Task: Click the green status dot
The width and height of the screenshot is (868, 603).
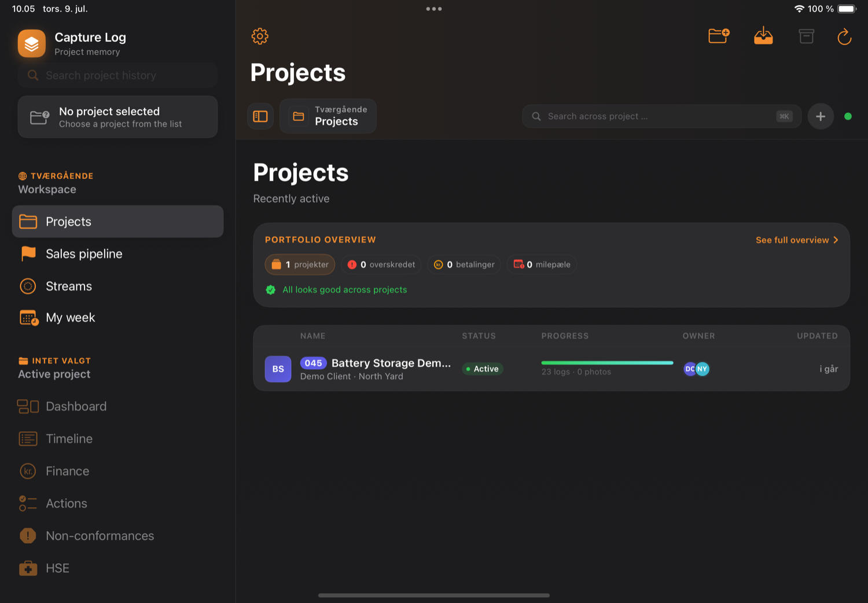Action: 848,116
